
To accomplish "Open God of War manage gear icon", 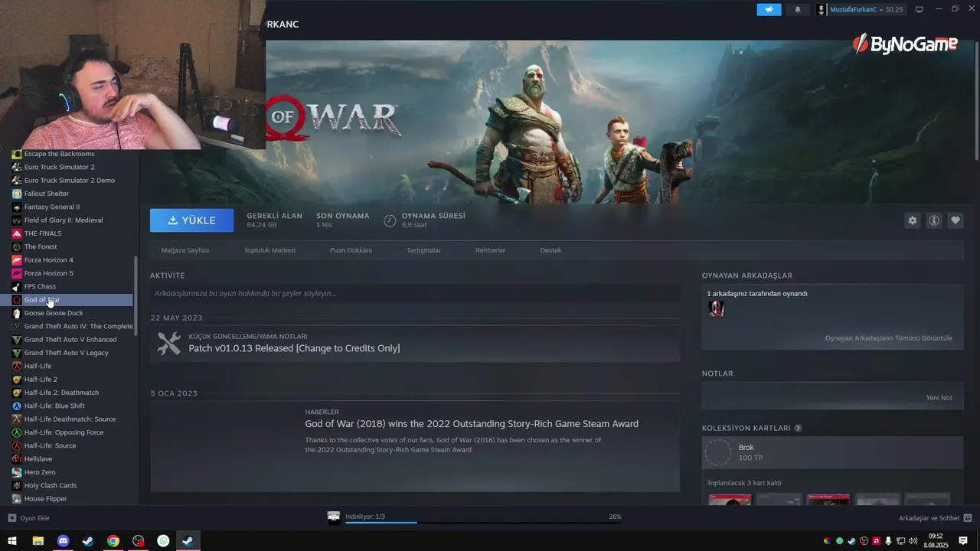I will [913, 220].
